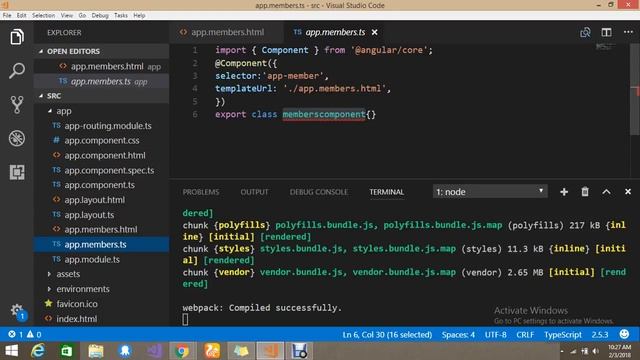Open the Selection menu
The height and width of the screenshot is (360, 640).
(43, 16)
